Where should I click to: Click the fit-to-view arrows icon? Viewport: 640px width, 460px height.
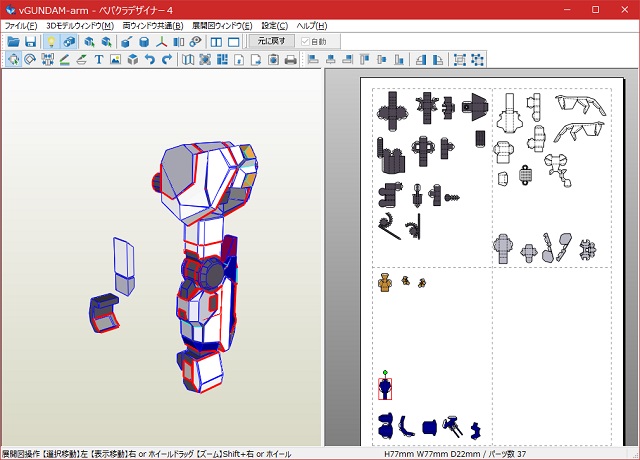pyautogui.click(x=205, y=60)
